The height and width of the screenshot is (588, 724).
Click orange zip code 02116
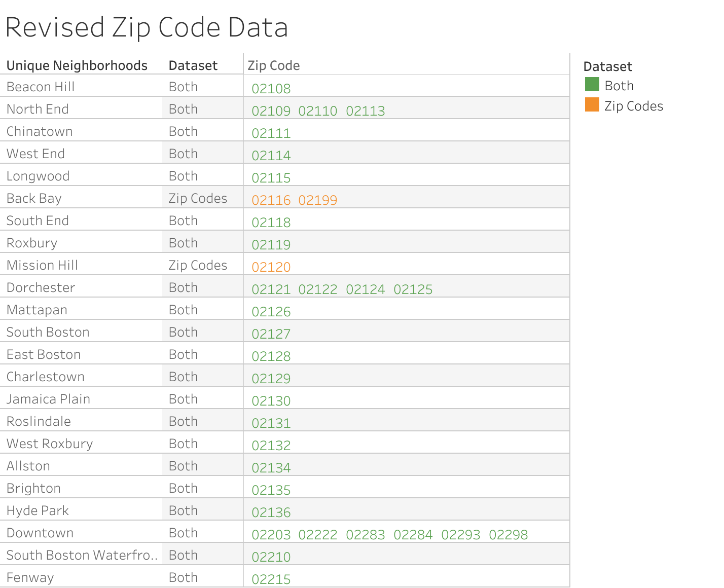coord(271,200)
